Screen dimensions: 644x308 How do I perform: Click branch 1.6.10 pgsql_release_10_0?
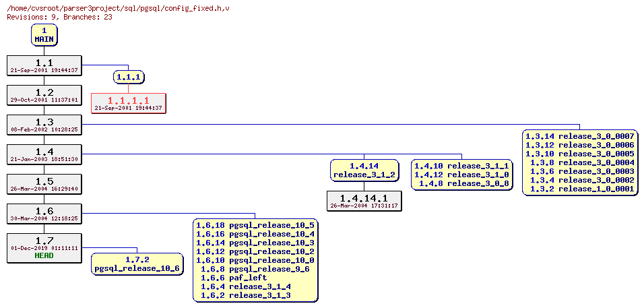click(x=255, y=260)
